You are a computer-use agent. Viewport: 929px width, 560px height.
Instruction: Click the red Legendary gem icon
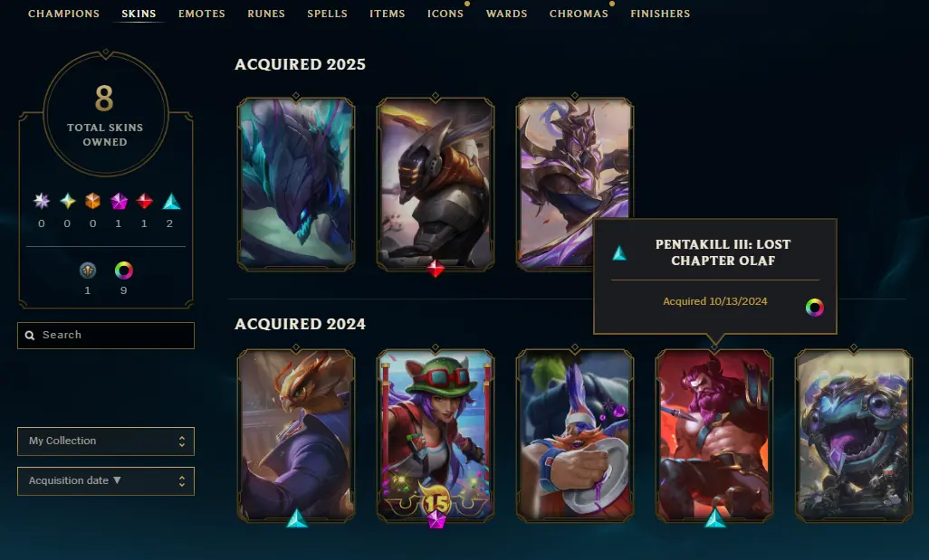[144, 202]
